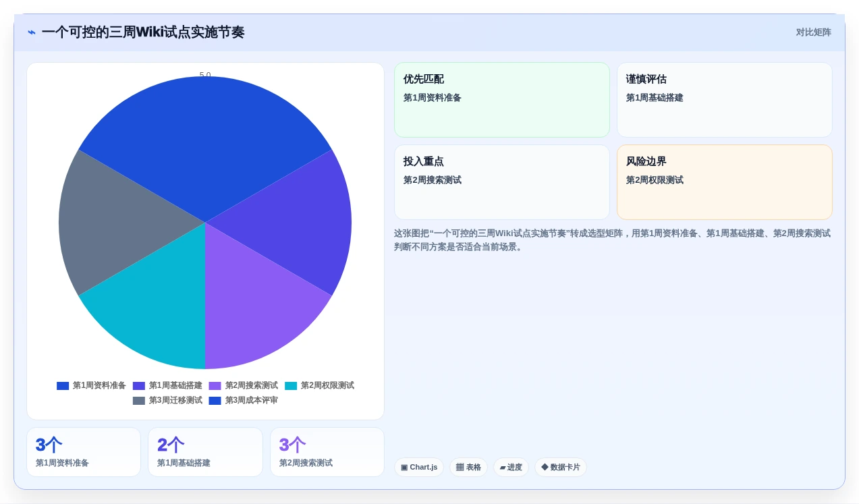Viewport: 859px width, 504px height.
Task: Click the 数据卡片 tag chip
Action: [x=561, y=467]
